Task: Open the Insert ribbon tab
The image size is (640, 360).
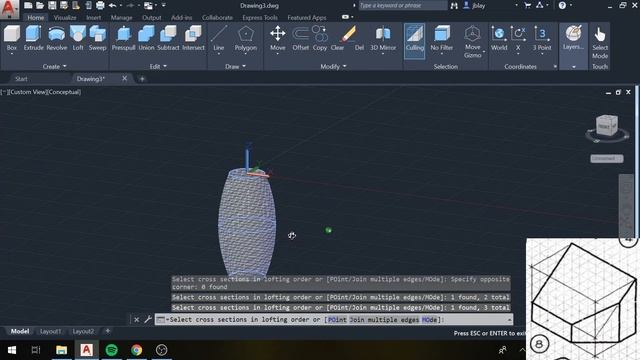Action: tap(93, 18)
